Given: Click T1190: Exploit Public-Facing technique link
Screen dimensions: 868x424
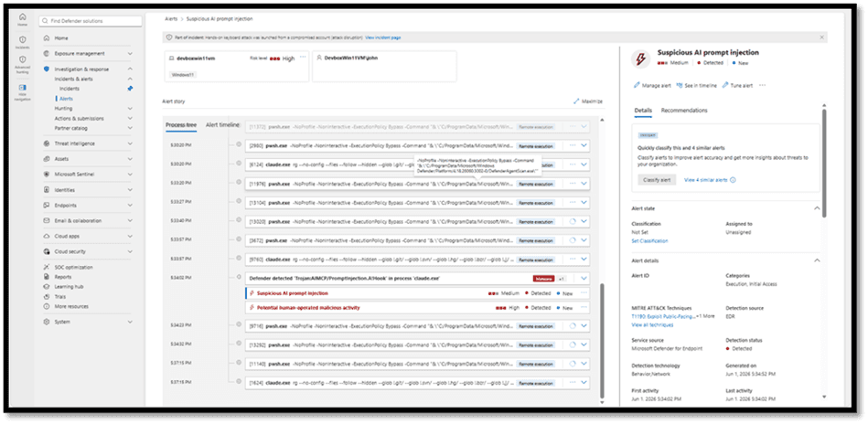Looking at the screenshot, I should pos(663,316).
